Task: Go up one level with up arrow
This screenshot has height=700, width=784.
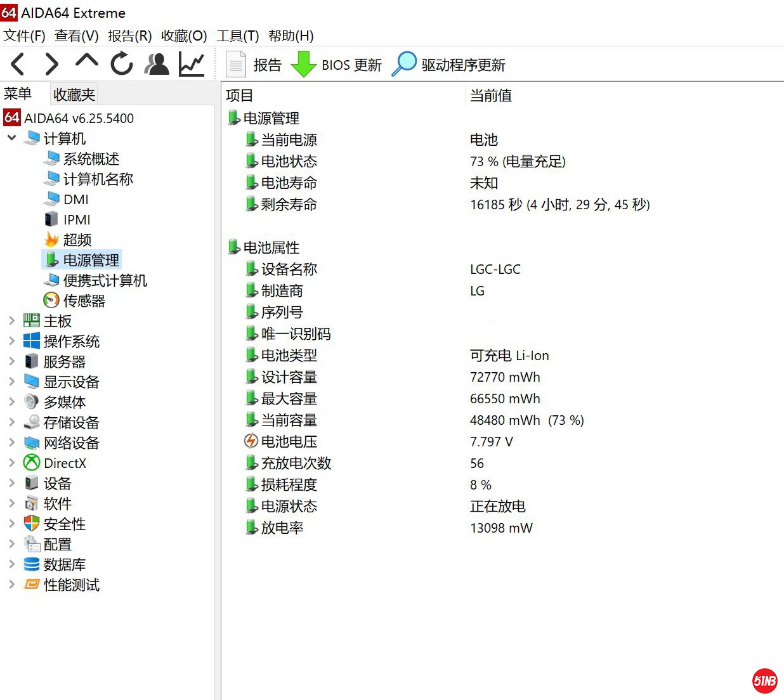Action: 86,62
